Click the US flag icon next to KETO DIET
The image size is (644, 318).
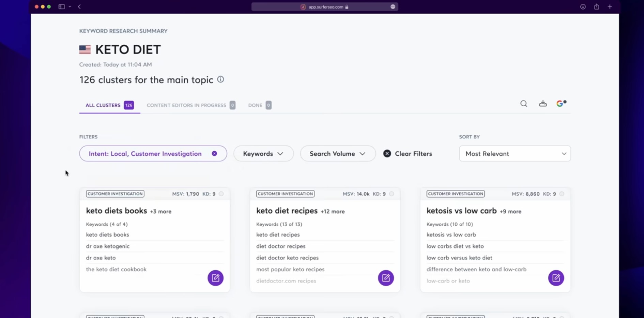(85, 50)
